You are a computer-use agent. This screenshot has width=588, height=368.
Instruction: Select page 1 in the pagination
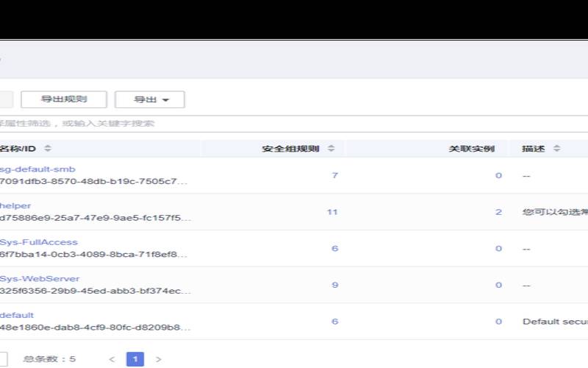point(135,360)
